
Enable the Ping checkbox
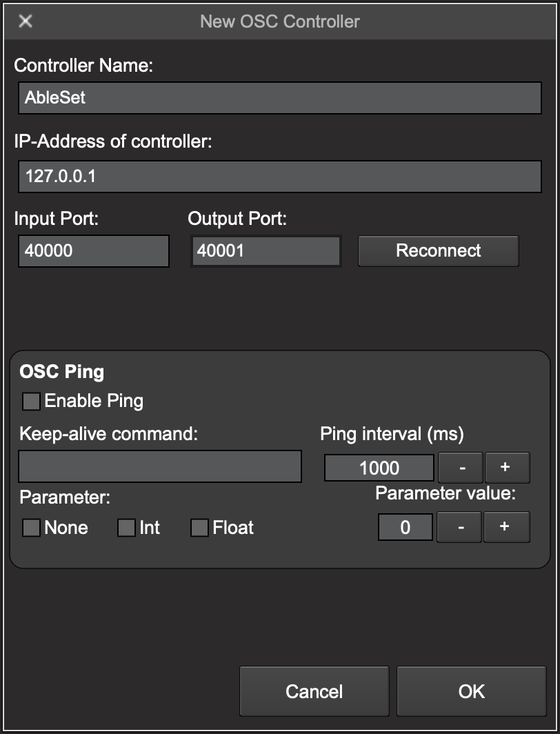32,401
